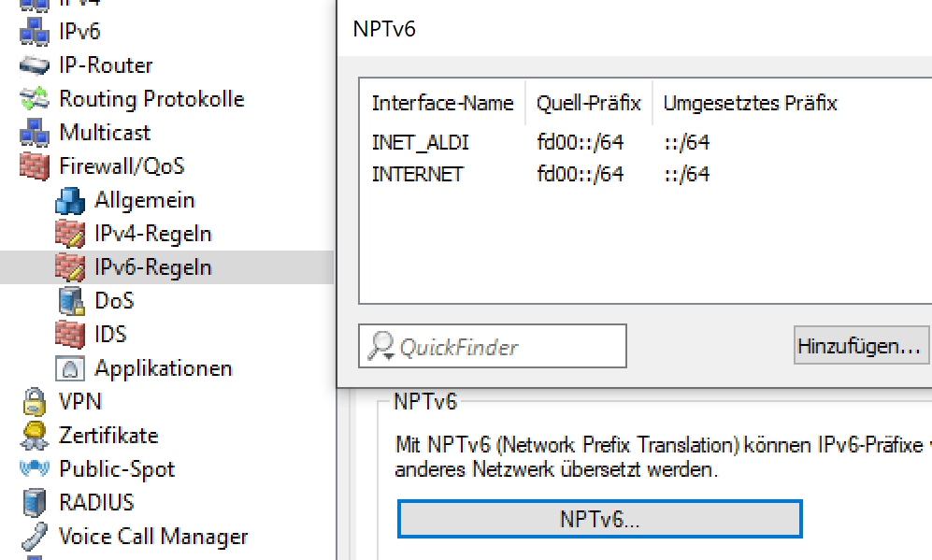Switch to IPv4-Regeln
The width and height of the screenshot is (932, 560).
point(152,232)
